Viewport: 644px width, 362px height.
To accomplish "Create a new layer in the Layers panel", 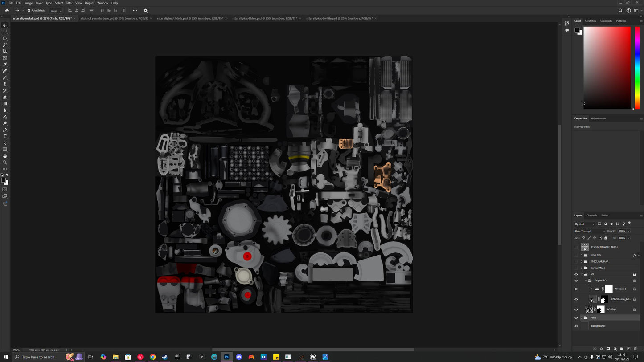I will point(628,349).
